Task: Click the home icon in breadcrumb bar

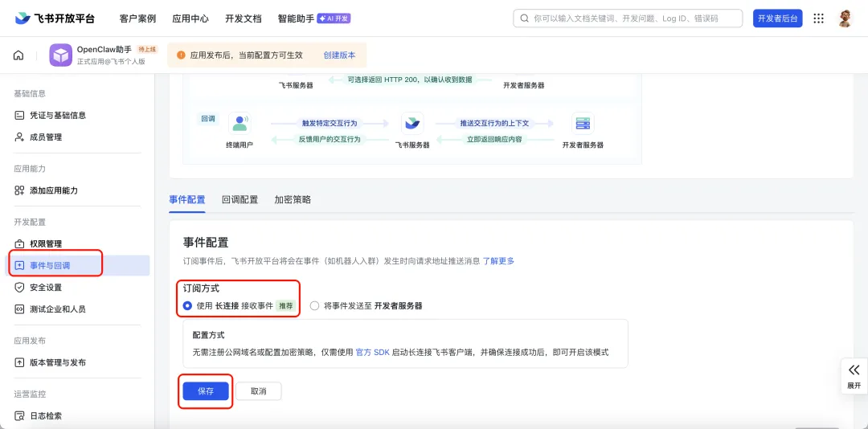Action: pyautogui.click(x=18, y=55)
